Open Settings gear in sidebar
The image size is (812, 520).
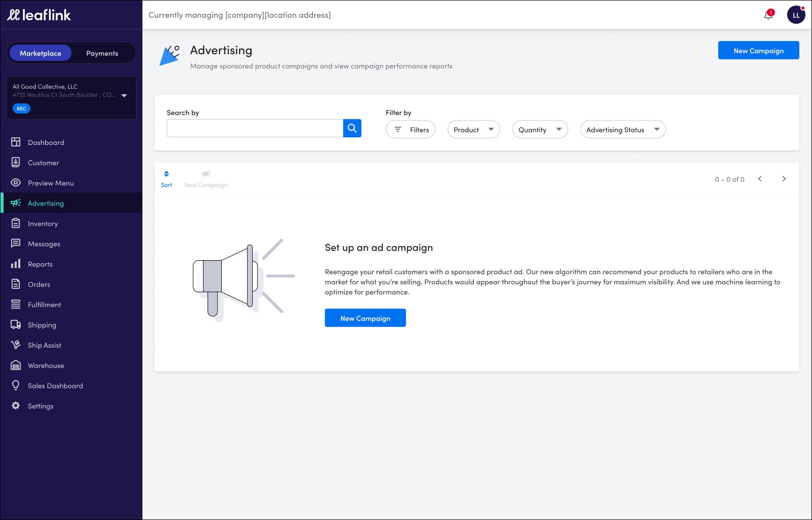[40, 406]
